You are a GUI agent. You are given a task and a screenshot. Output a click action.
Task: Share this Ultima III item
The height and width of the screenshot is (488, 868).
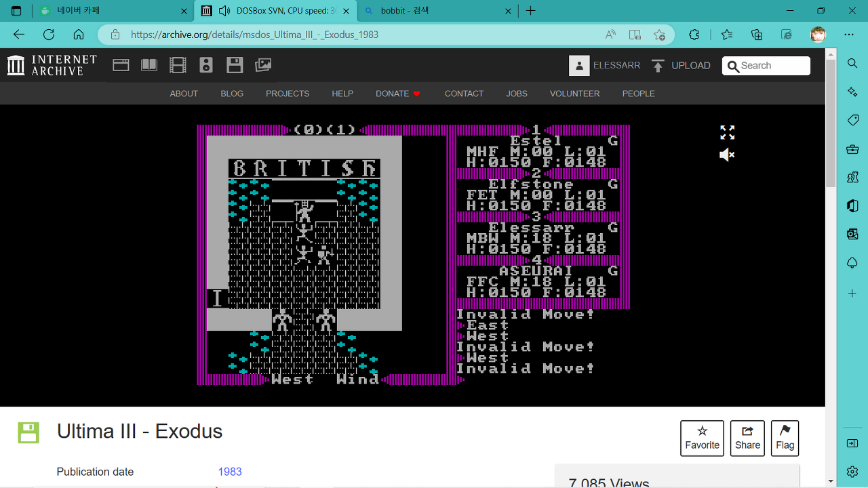click(x=747, y=438)
